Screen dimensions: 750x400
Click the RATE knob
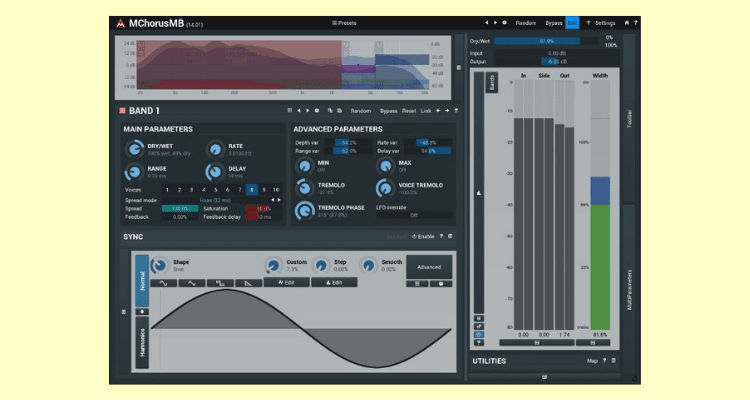[215, 149]
